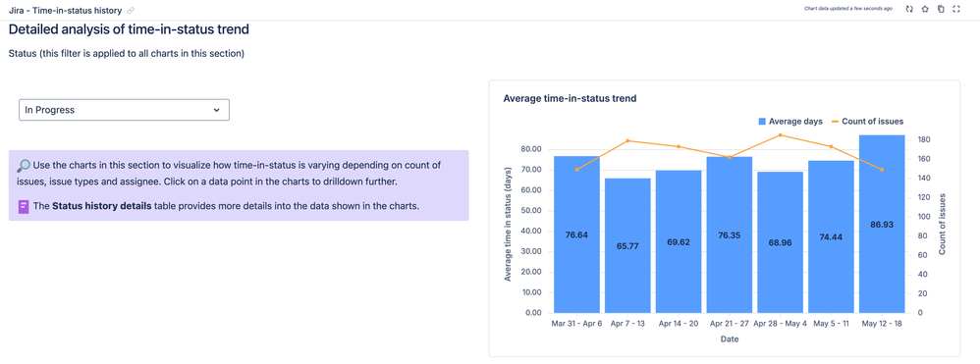
Task: Refresh the chart data
Action: click(909, 10)
